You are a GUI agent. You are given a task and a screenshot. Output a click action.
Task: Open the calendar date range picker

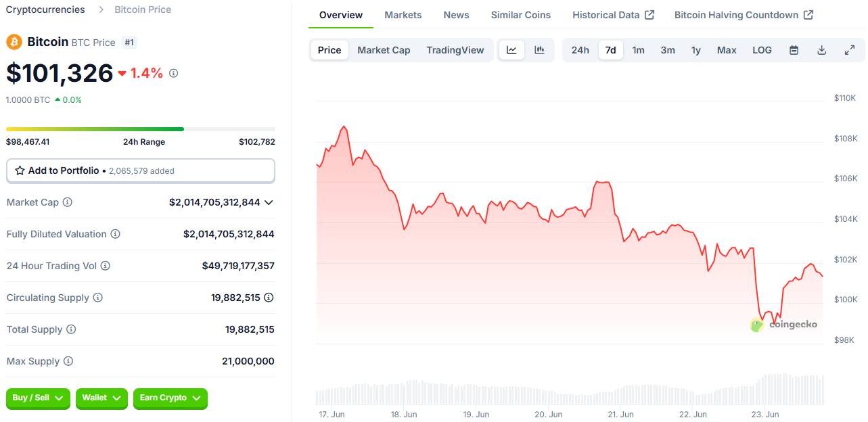pos(794,50)
